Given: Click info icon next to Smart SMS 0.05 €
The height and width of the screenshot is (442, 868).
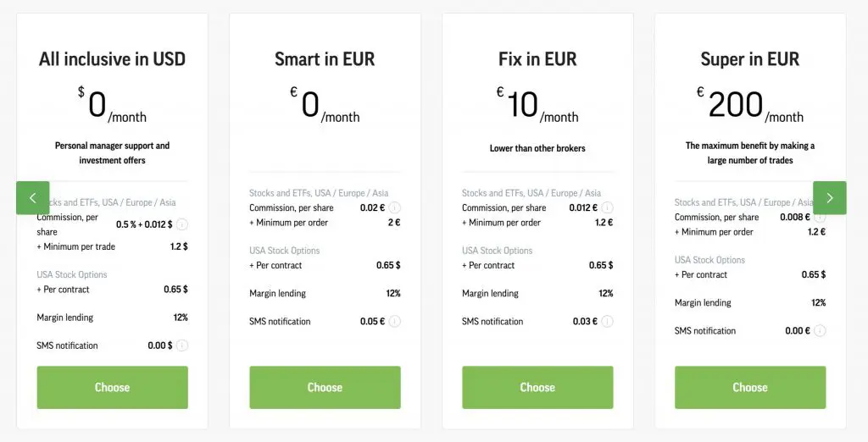Looking at the screenshot, I should click(x=395, y=322).
